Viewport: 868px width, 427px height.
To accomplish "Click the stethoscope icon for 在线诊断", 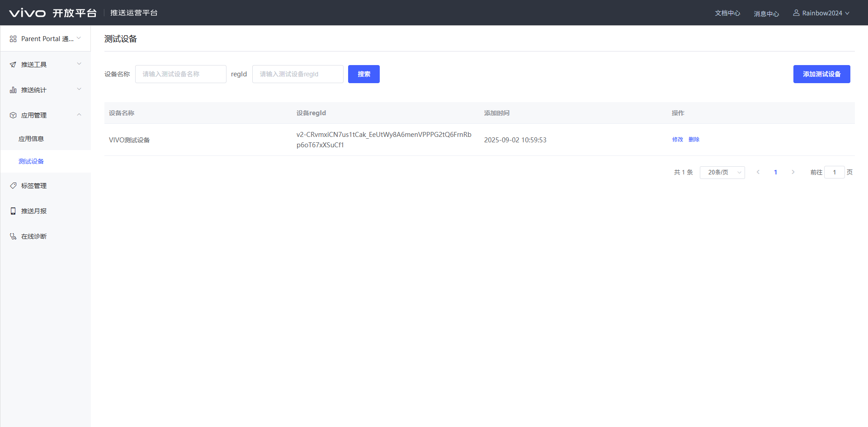I will pyautogui.click(x=13, y=236).
